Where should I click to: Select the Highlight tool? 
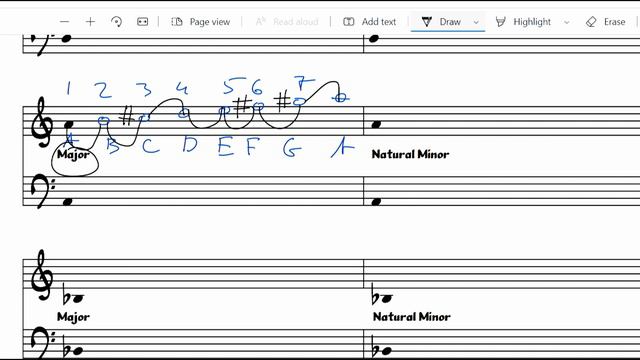pos(523,22)
